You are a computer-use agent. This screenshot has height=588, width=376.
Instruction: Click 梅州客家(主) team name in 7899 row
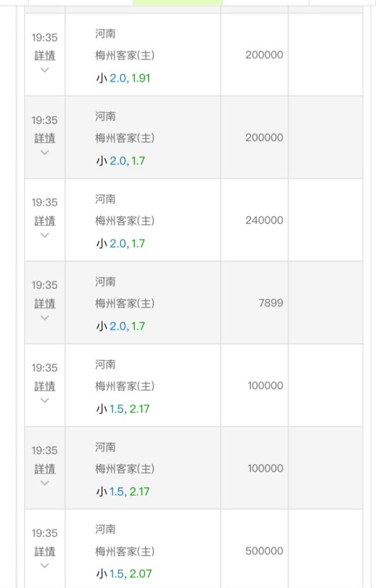[x=125, y=303]
